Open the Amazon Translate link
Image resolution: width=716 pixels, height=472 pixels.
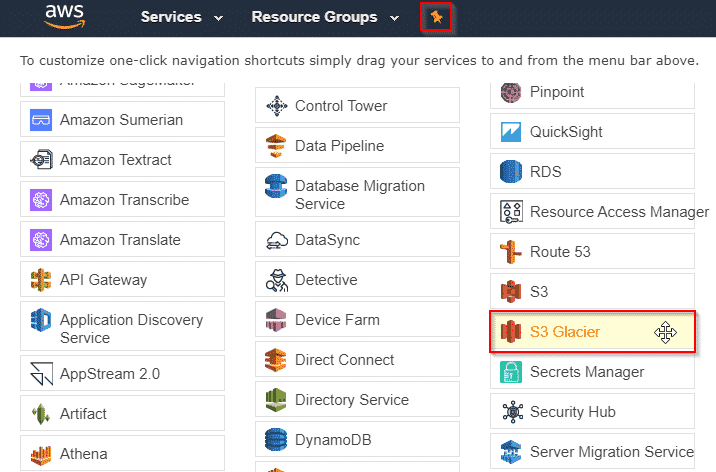(x=120, y=240)
